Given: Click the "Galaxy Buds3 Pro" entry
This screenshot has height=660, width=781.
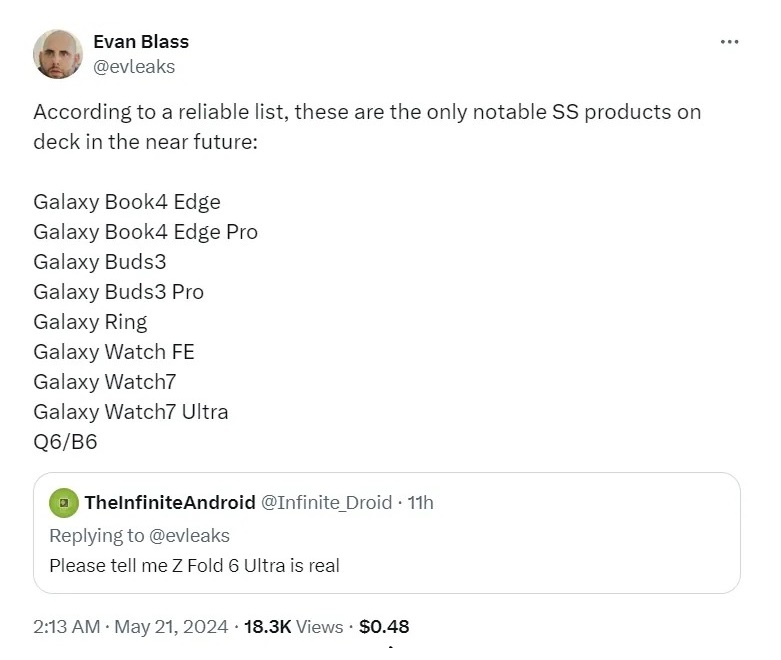Looking at the screenshot, I should (x=118, y=292).
